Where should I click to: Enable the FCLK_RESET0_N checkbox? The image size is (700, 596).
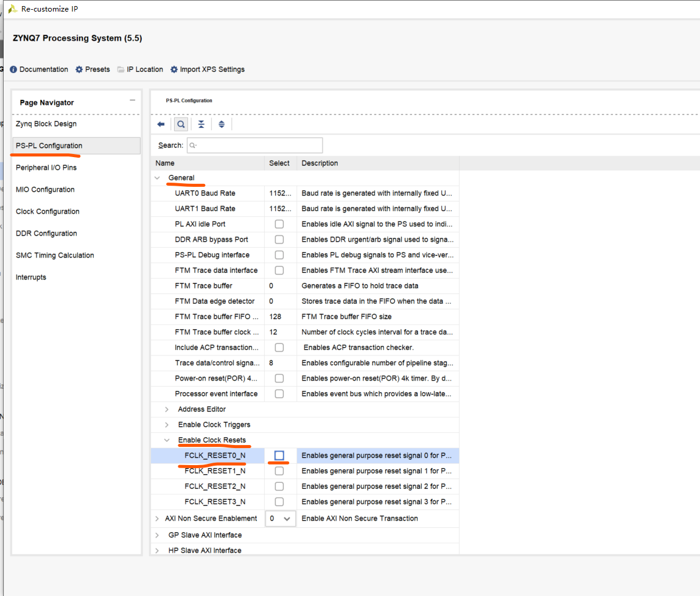[x=279, y=455]
